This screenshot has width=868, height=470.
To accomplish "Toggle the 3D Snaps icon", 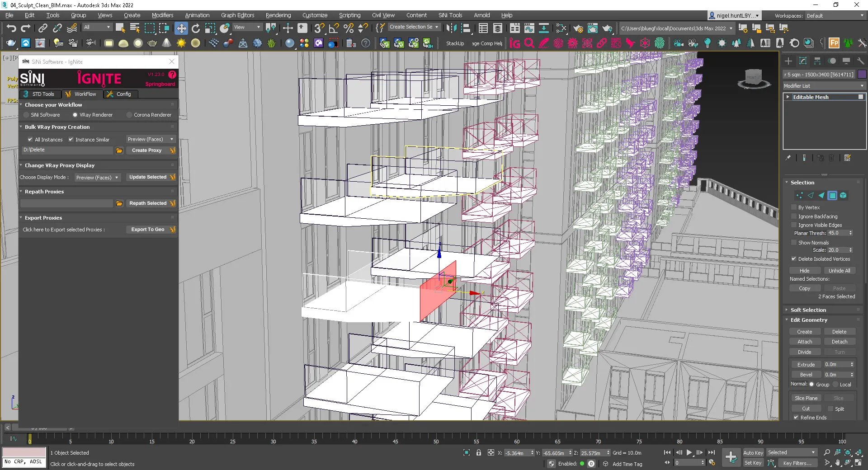I will coord(320,28).
